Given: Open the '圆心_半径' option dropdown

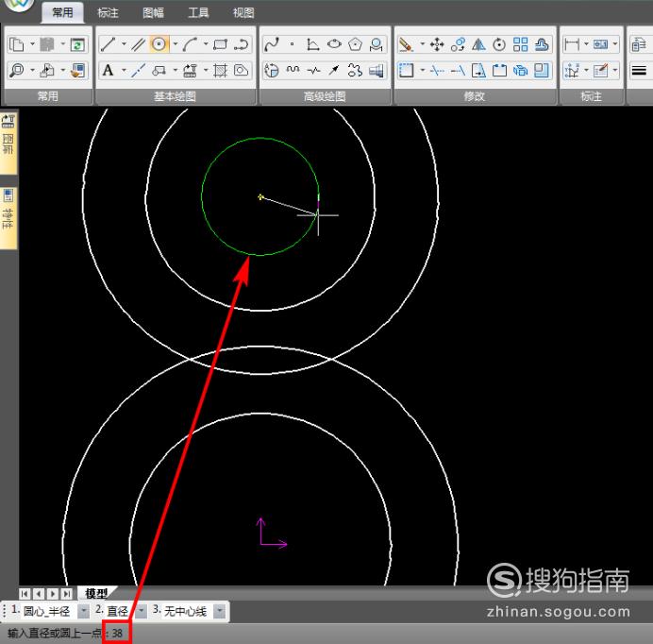Looking at the screenshot, I should tap(84, 611).
